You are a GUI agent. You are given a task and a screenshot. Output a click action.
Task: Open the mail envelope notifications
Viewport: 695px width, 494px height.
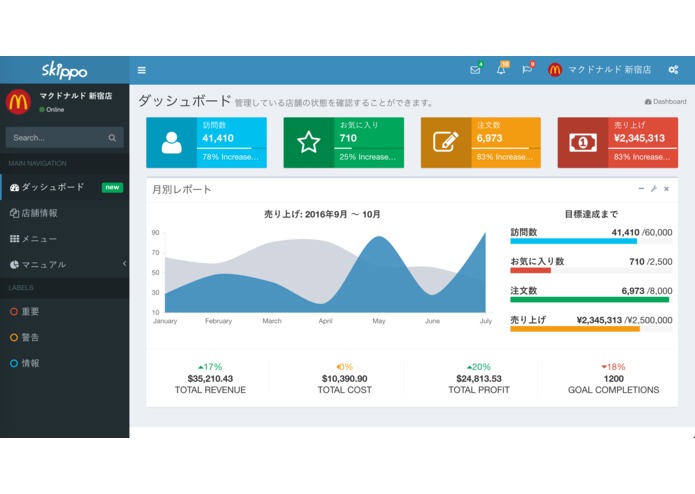[475, 70]
